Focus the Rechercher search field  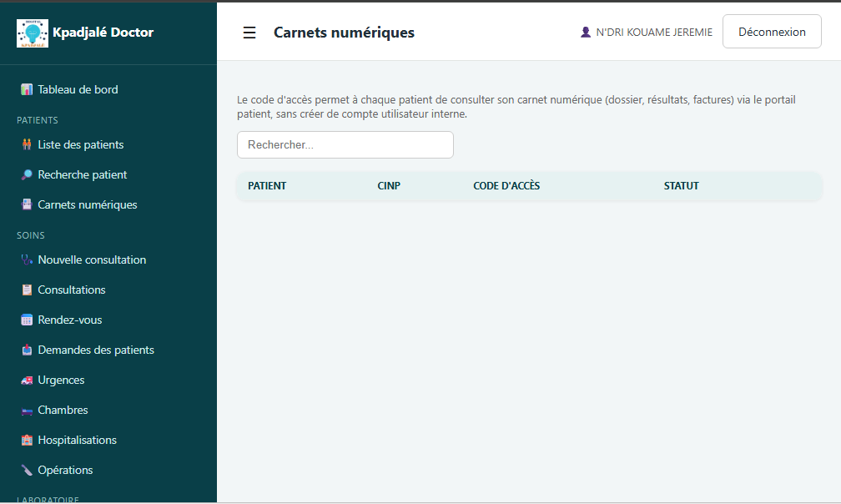(345, 144)
